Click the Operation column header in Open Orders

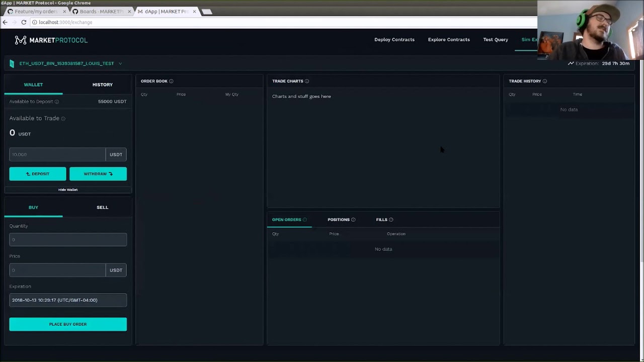(396, 234)
